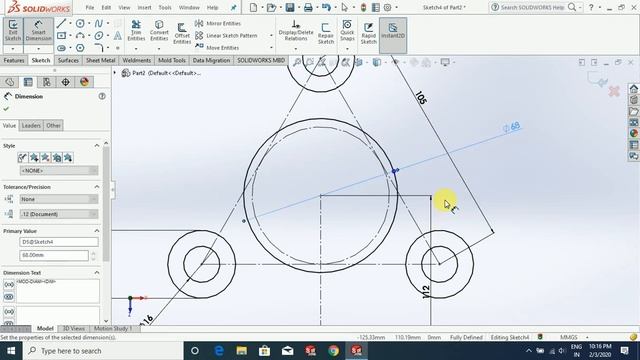The width and height of the screenshot is (640, 360).
Task: Toggle Rapid Sketch
Action: [x=368, y=33]
